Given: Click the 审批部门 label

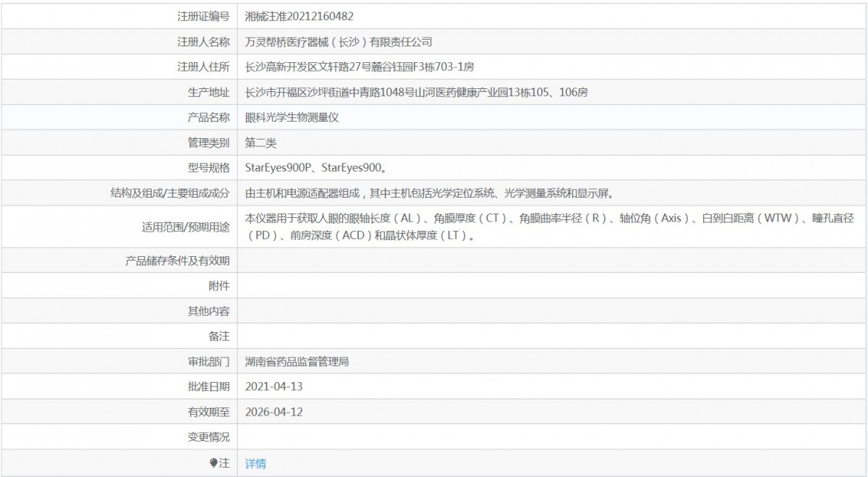Looking at the screenshot, I should (208, 361).
